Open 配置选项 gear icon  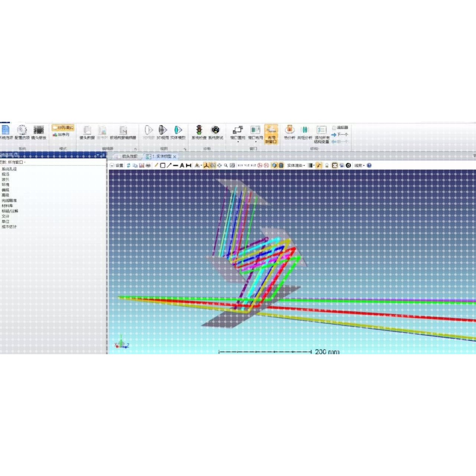pos(22,132)
